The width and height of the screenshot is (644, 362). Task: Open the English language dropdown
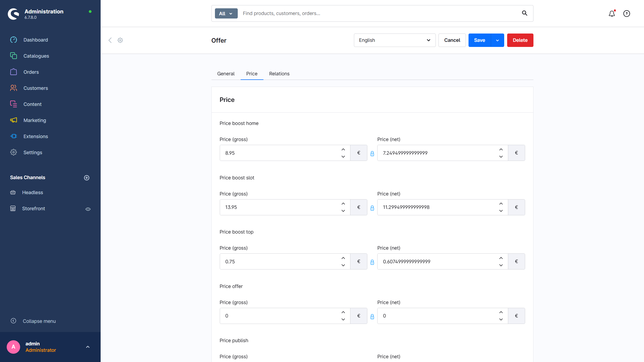coord(394,40)
